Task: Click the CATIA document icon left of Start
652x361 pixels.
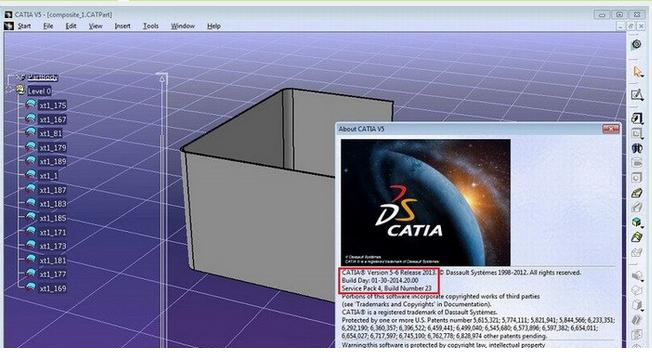Action: click(x=9, y=26)
